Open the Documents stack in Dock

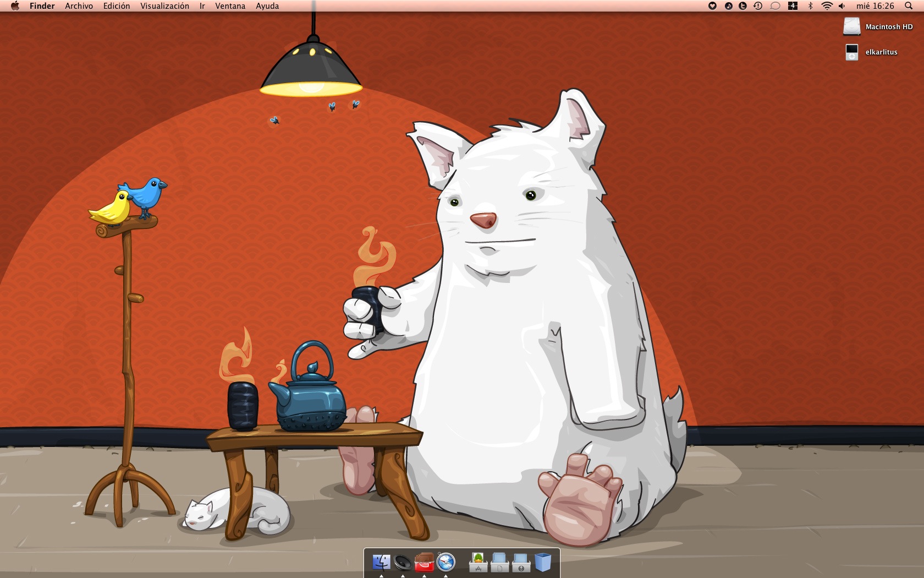(499, 562)
